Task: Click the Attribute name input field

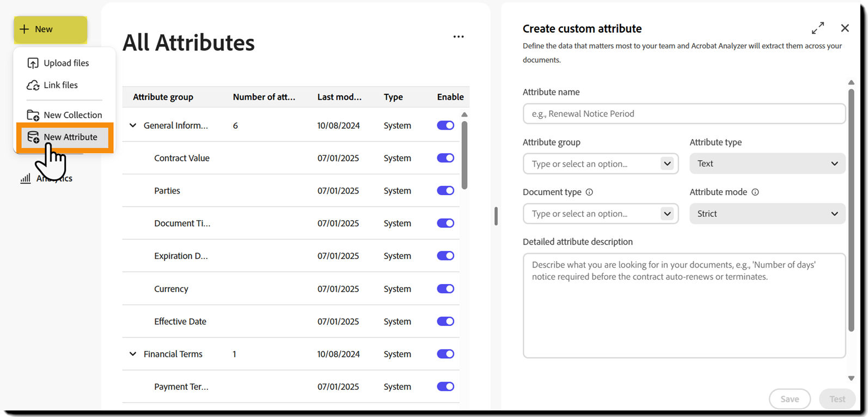Action: [684, 114]
